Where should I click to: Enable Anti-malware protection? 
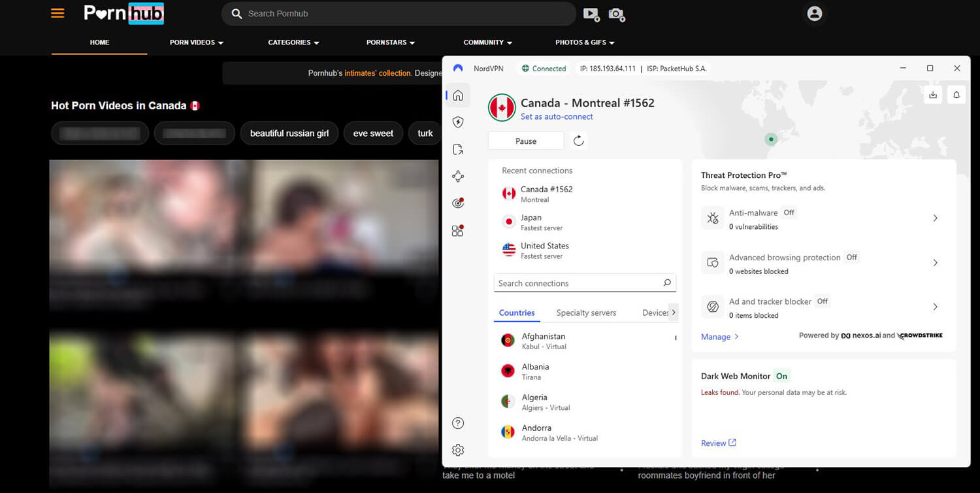[x=935, y=218]
